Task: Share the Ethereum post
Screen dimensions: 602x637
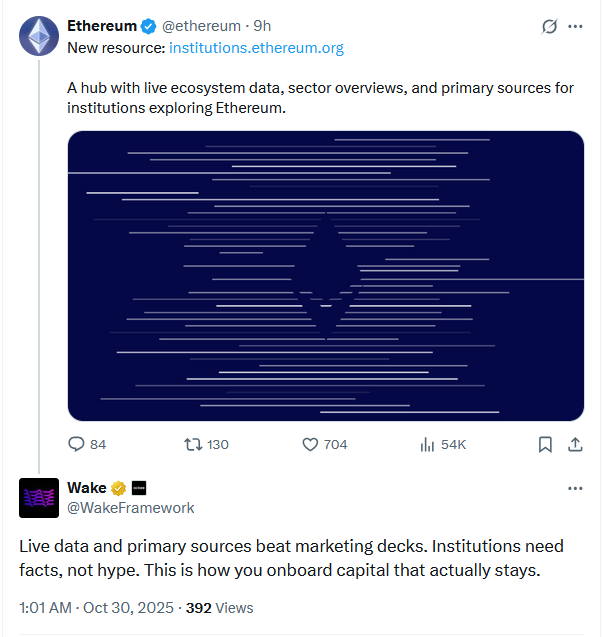Action: [x=575, y=444]
